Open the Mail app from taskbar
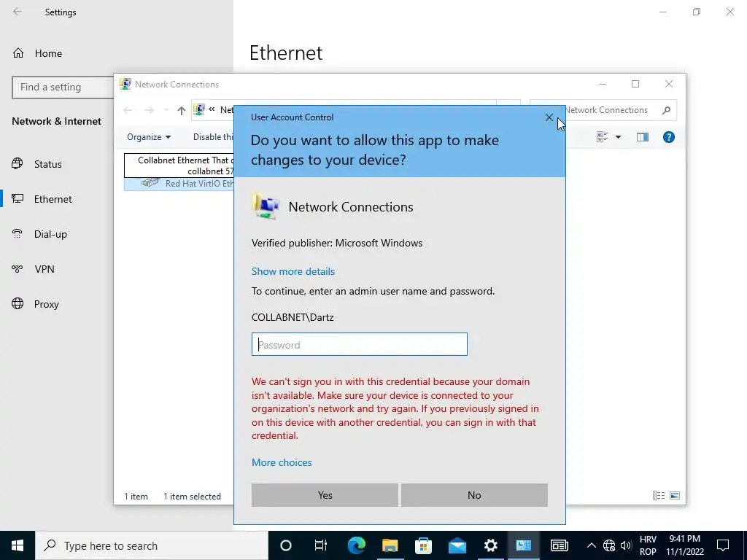The width and height of the screenshot is (747, 560). point(457,545)
